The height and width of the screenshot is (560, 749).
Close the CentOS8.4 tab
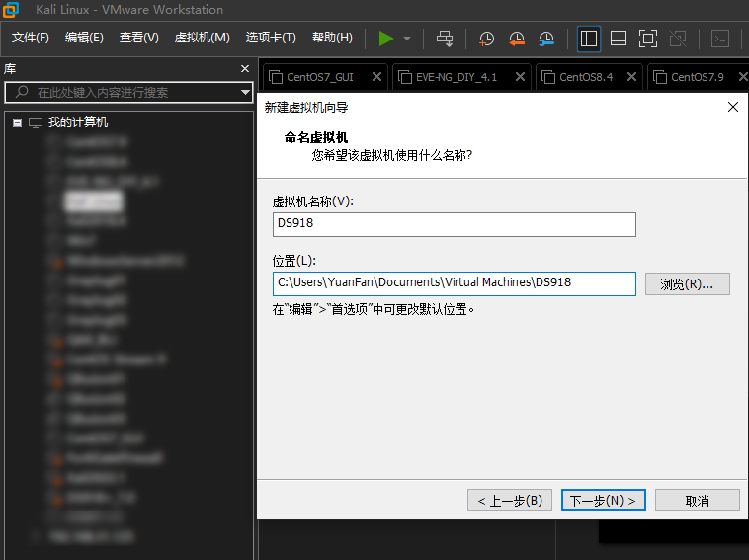(632, 77)
